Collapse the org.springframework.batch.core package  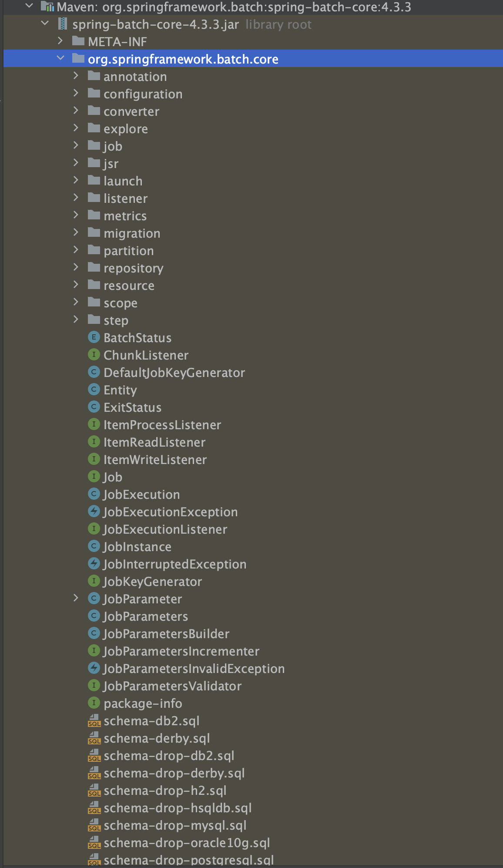click(x=60, y=58)
